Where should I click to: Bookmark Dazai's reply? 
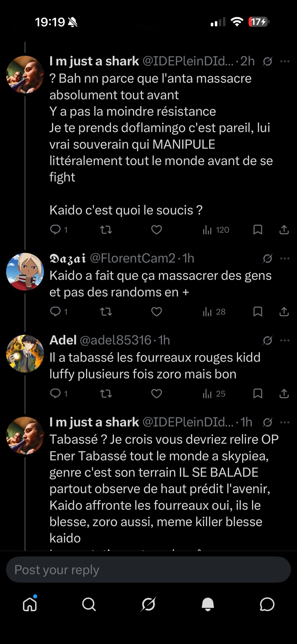point(258,312)
